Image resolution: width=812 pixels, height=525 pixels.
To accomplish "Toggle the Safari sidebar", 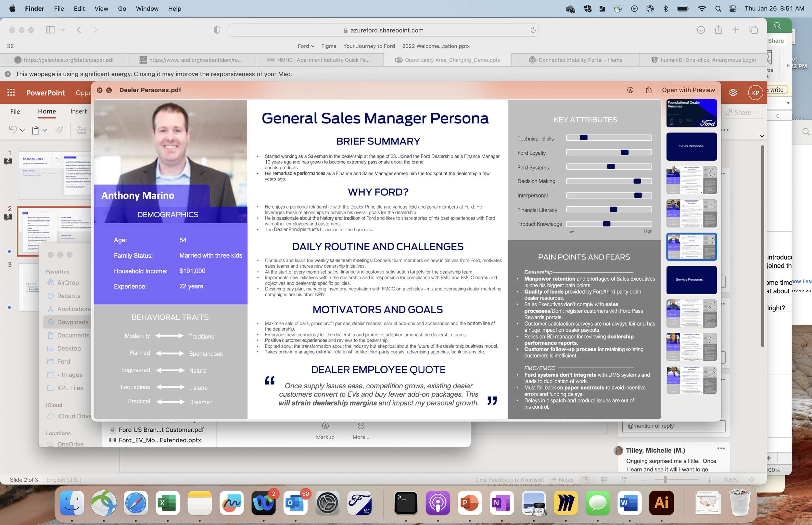I will pos(50,30).
